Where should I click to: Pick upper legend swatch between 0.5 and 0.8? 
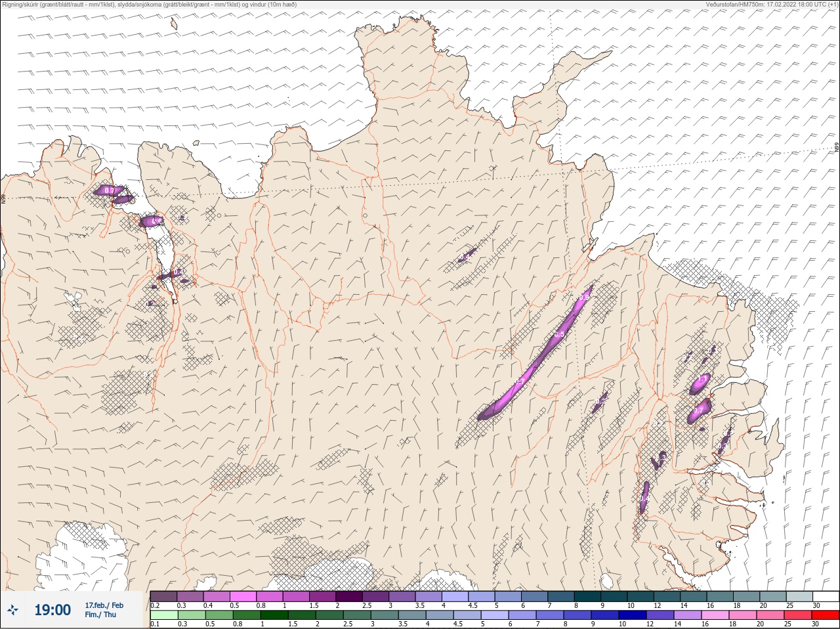click(x=243, y=596)
